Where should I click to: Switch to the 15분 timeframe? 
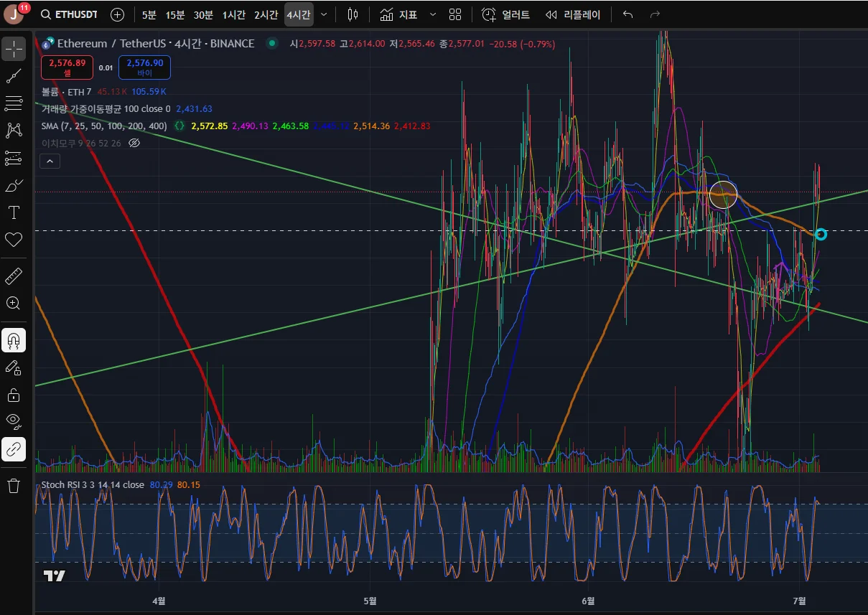175,14
